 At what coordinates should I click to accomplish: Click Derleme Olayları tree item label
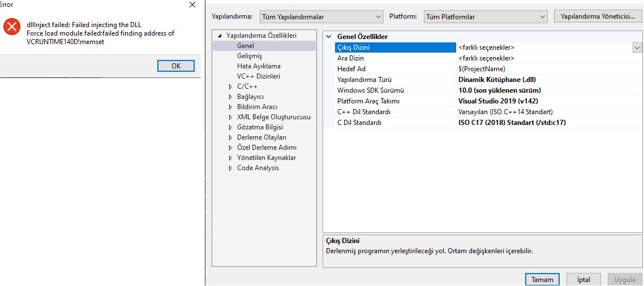coord(261,137)
